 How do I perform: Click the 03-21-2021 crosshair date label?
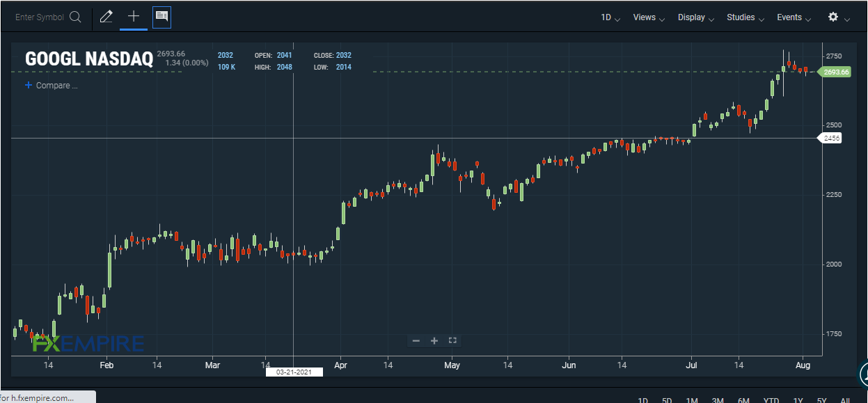[294, 372]
